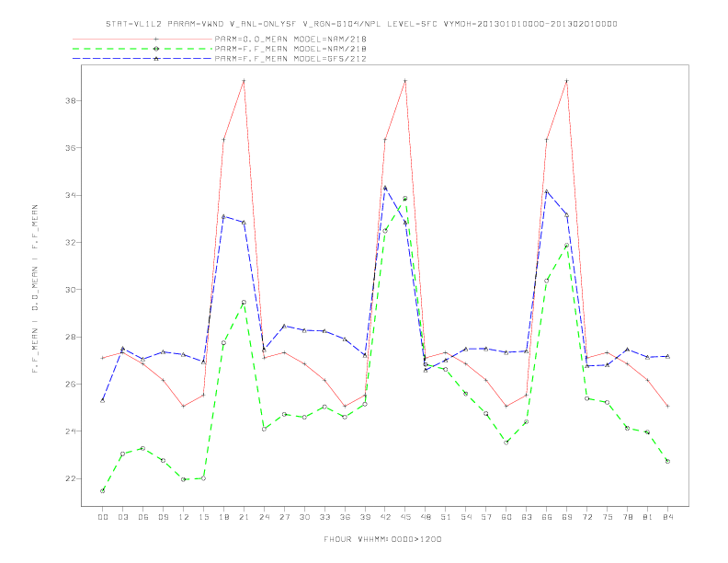Click x-axis tick label 00
Screen dimensions: 728x563
103,517
